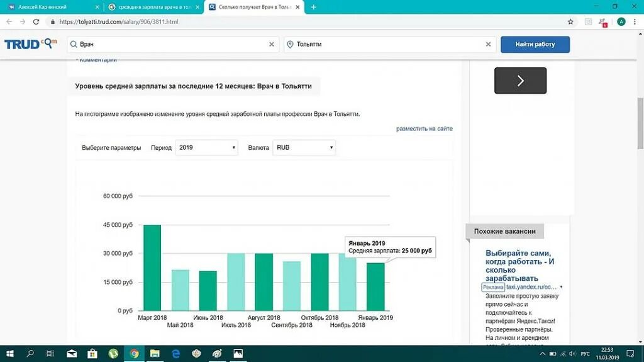Image resolution: width=644 pixels, height=362 pixels.
Task: Click the РУС language indicator
Action: [586, 354]
